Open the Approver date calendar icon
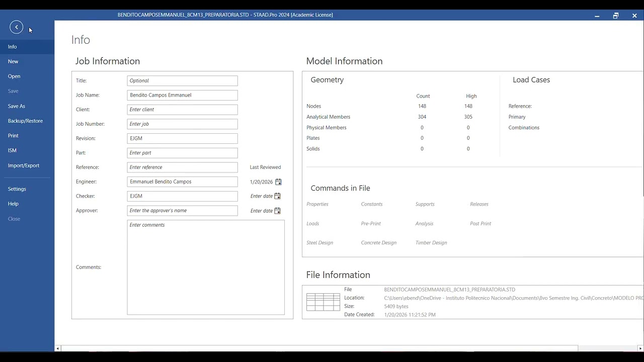Screen dimensions: 644x362 277,211
